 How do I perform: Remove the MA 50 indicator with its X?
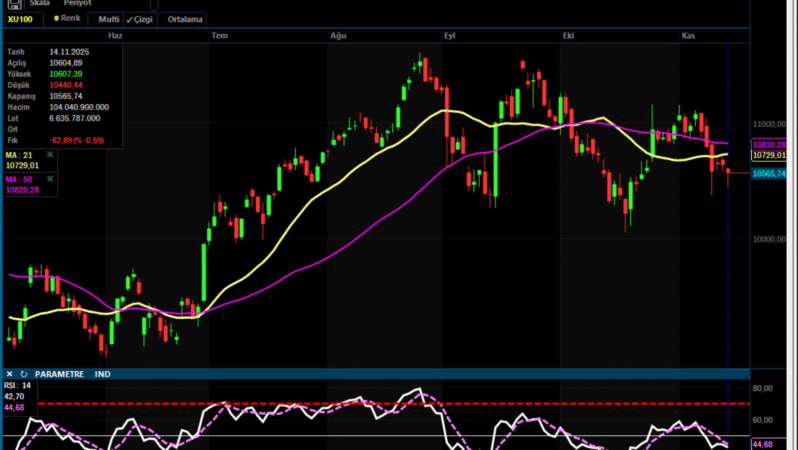50,178
